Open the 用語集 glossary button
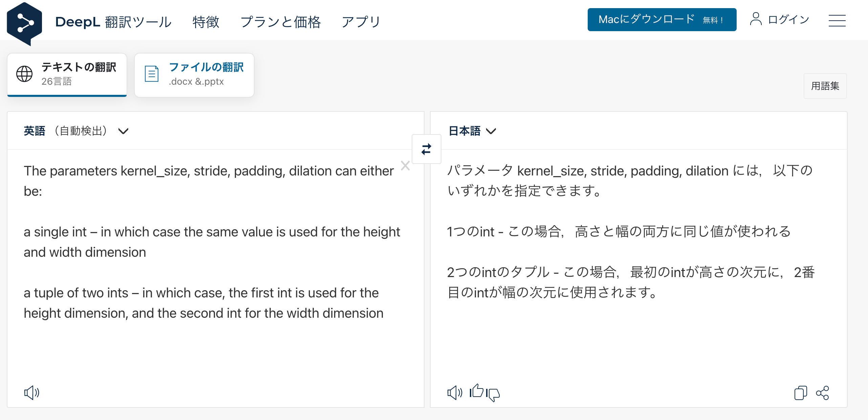 pyautogui.click(x=825, y=86)
